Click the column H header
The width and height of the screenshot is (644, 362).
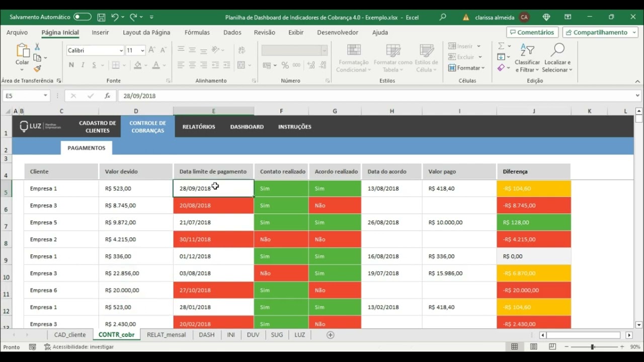click(x=391, y=111)
